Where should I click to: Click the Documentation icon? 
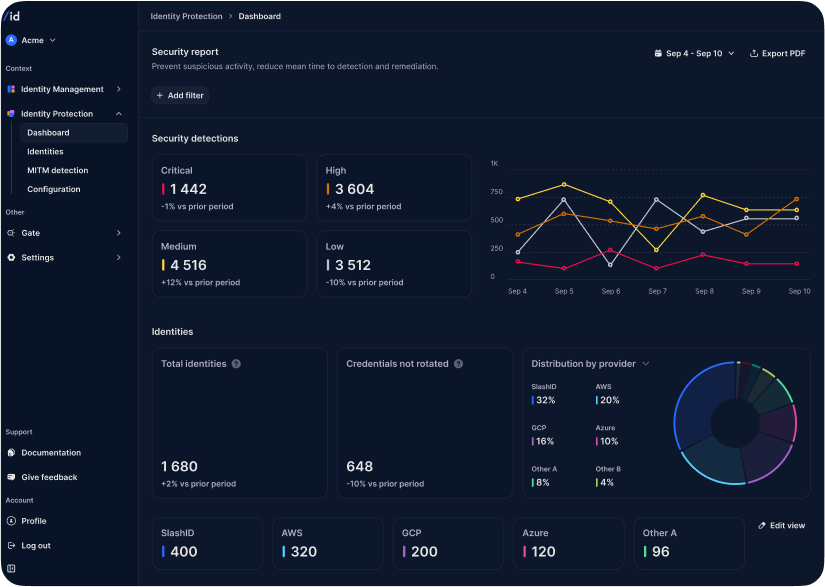pos(11,452)
